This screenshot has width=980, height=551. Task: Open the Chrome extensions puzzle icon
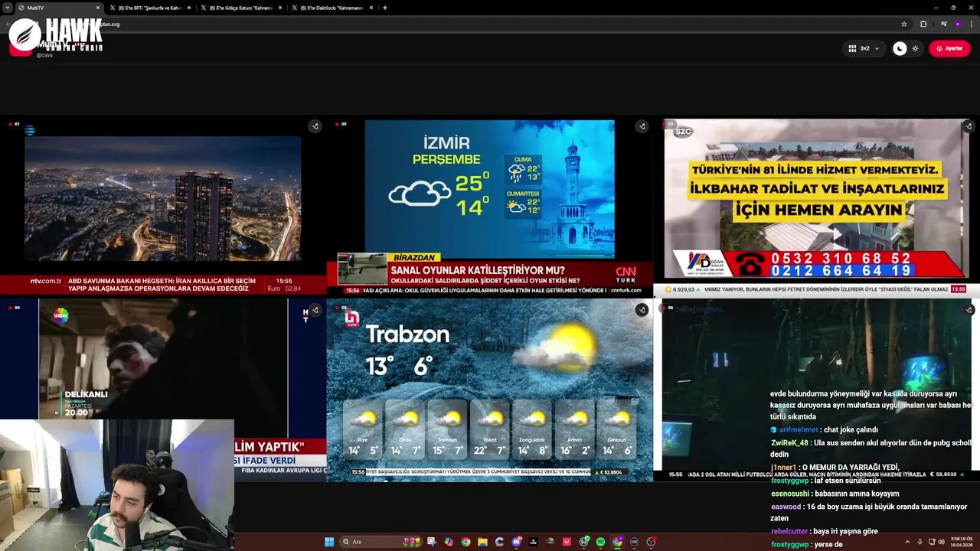[x=923, y=24]
